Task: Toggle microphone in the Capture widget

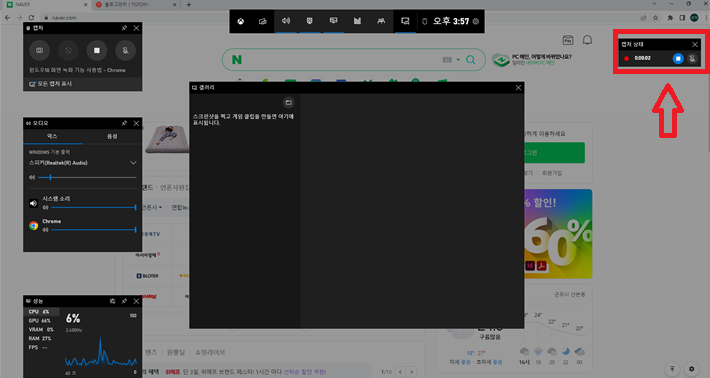Action: click(125, 50)
